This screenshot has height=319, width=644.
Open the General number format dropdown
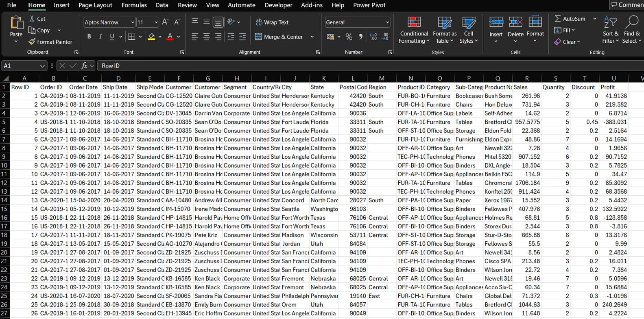coord(387,22)
